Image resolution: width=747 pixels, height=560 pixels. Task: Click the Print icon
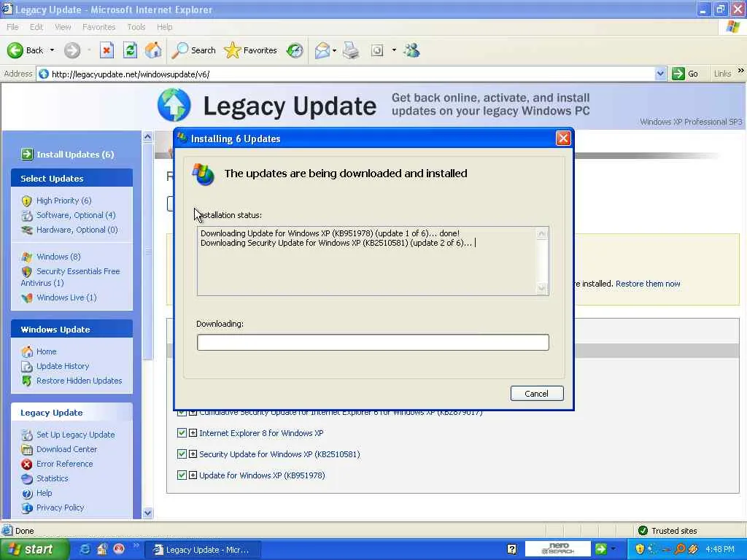point(351,50)
